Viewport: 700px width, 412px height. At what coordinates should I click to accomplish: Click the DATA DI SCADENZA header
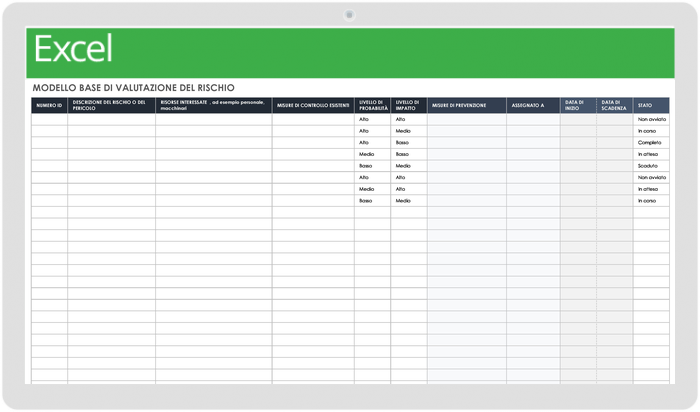pos(615,105)
